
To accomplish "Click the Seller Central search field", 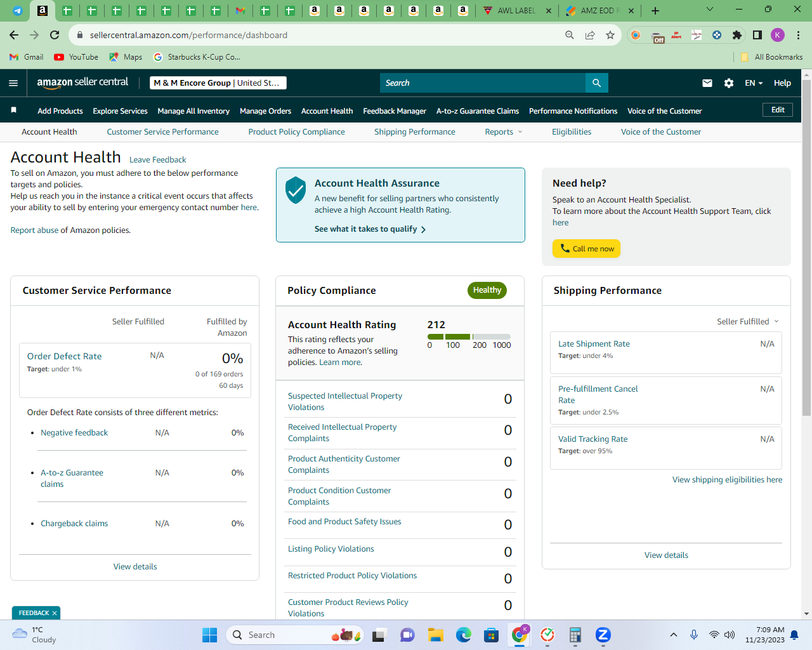I will [483, 83].
